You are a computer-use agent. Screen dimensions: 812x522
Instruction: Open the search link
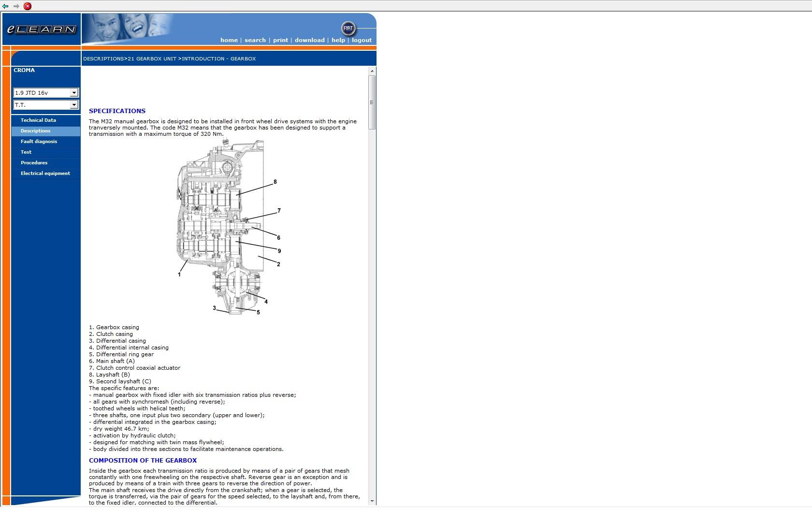255,40
